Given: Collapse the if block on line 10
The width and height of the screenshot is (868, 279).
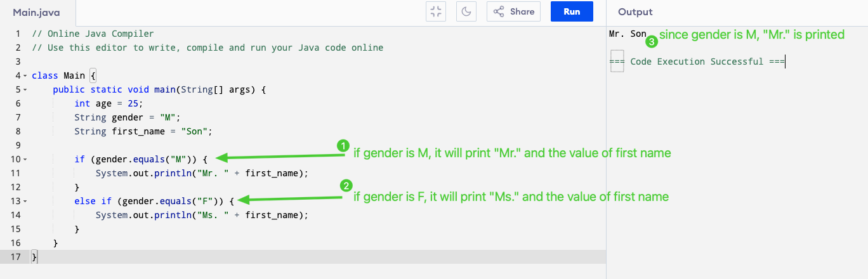Looking at the screenshot, I should (25, 159).
